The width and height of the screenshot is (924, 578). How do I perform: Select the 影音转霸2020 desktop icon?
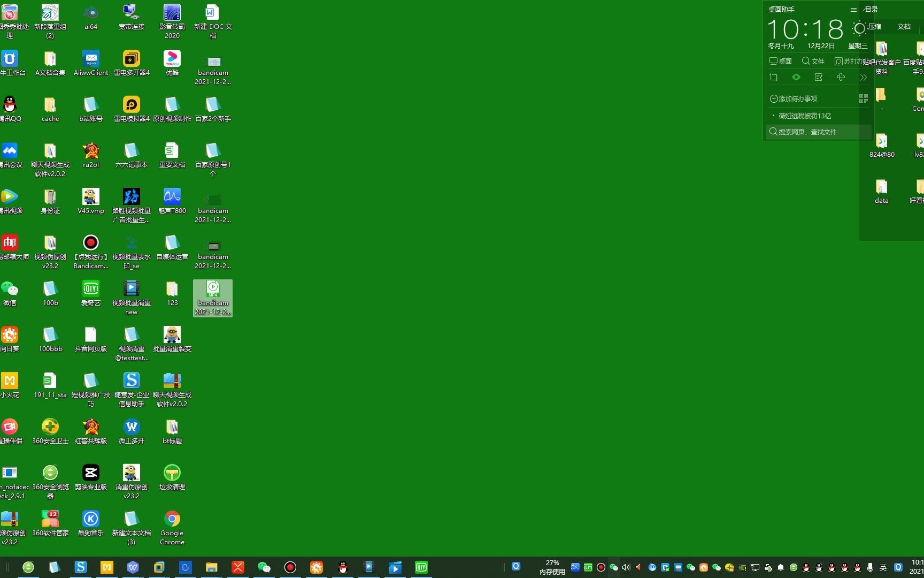point(172,21)
